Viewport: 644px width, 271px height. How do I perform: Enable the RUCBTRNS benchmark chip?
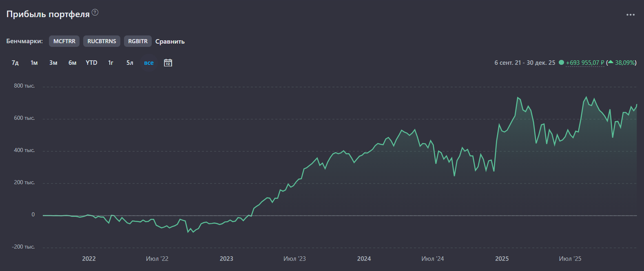click(102, 41)
